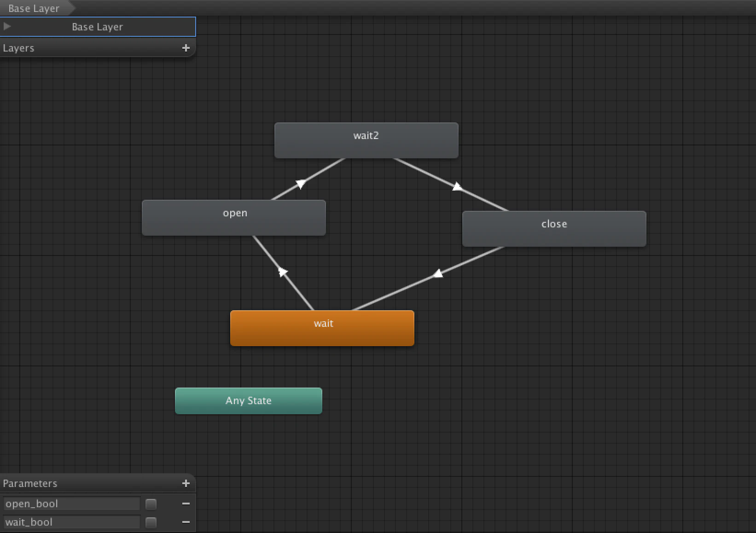Viewport: 756px width, 533px height.
Task: Add a new parameter with plus icon
Action: 186,483
